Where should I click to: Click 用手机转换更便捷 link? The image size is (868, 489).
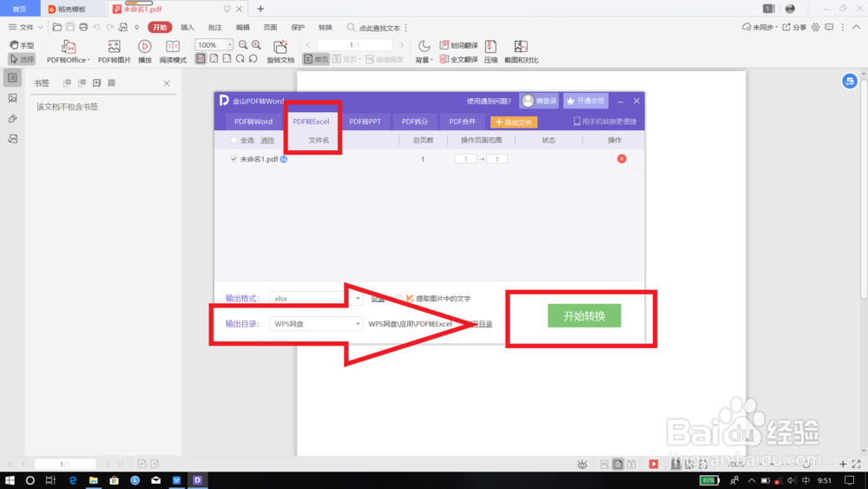pyautogui.click(x=605, y=122)
